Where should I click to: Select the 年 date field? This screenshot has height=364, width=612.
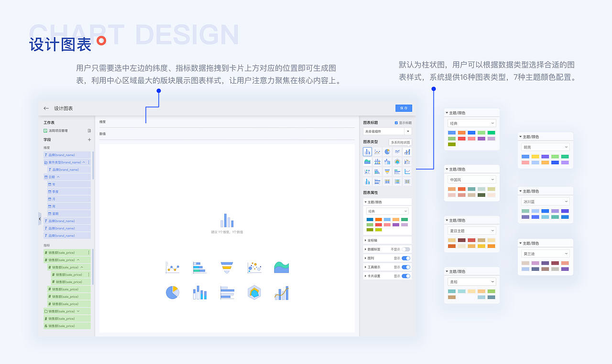tap(68, 184)
